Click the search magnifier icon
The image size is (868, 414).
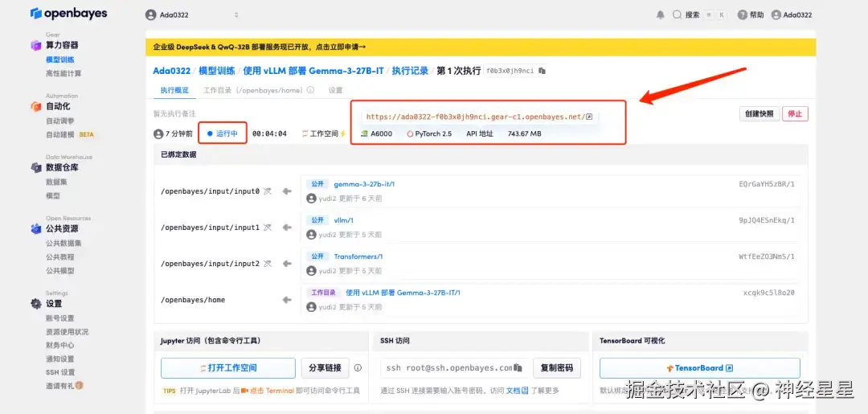pyautogui.click(x=677, y=15)
